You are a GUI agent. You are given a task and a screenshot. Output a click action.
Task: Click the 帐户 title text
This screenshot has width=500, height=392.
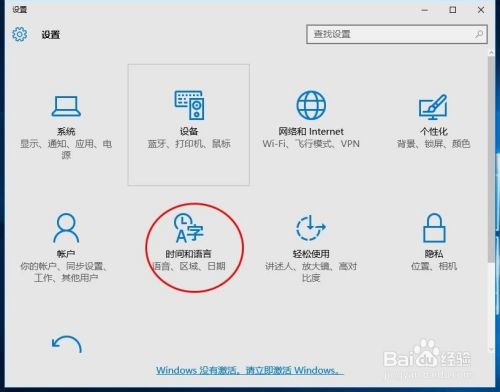click(66, 254)
